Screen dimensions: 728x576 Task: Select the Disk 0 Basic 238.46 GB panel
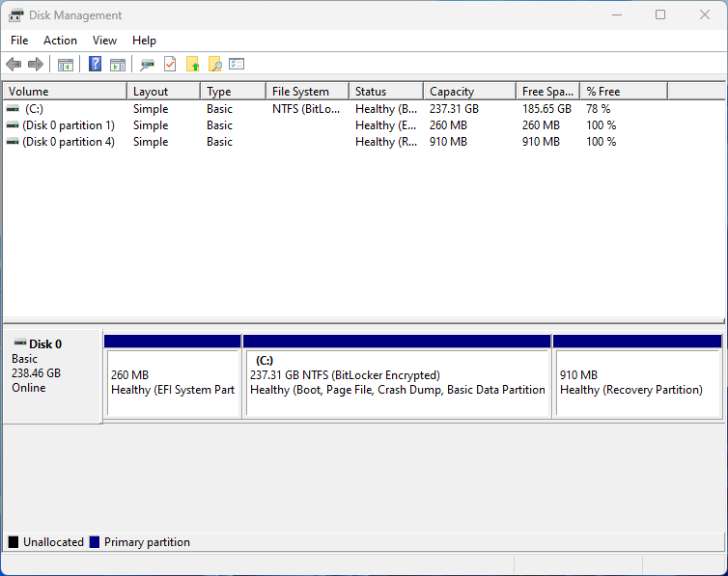tap(52, 376)
